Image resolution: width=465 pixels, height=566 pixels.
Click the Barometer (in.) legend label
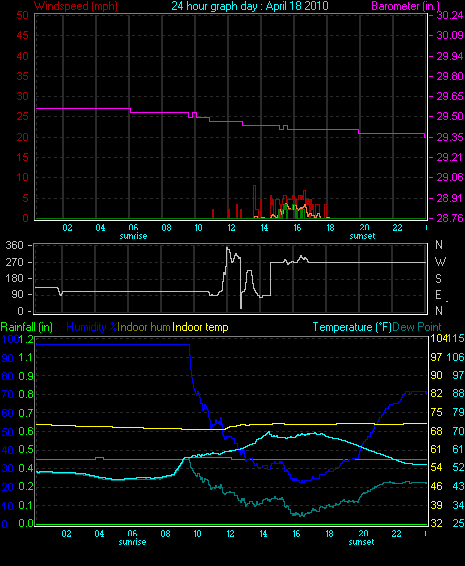405,6
